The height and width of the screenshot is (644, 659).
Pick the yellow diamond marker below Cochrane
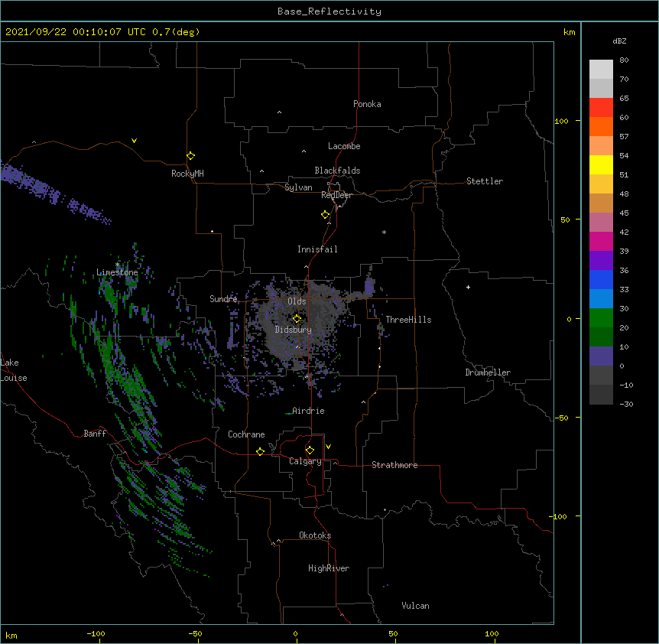(x=260, y=451)
